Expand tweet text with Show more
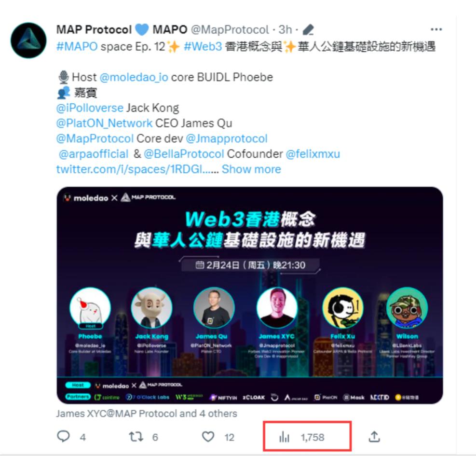476x456 pixels. point(251,169)
